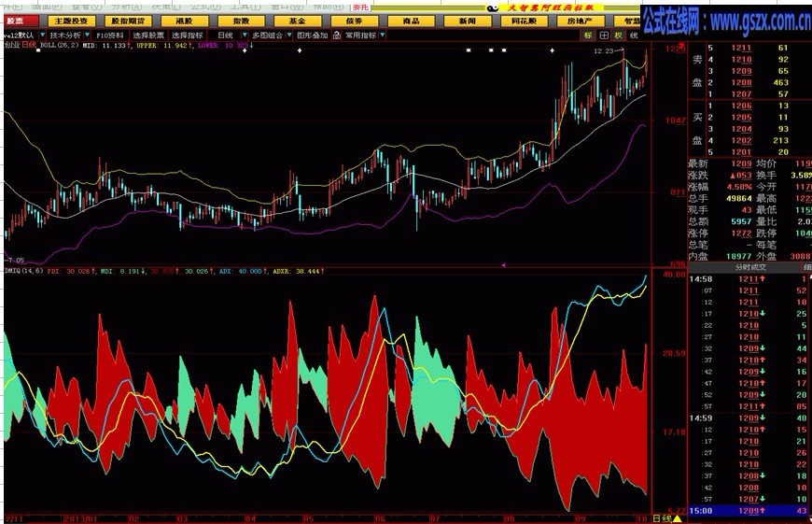Click the 田 grid layout icon

pos(604,35)
